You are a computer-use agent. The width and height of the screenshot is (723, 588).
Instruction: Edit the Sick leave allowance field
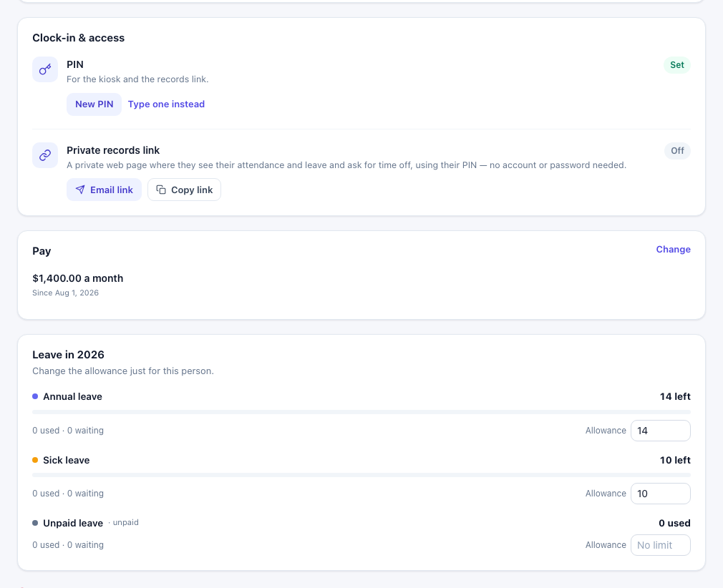tap(660, 494)
